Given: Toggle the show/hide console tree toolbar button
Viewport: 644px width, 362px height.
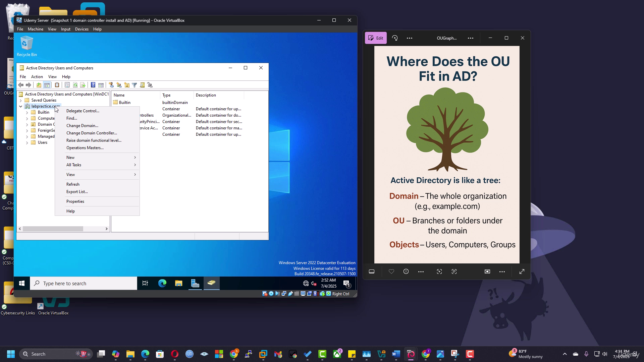Looking at the screenshot, I should point(47,85).
